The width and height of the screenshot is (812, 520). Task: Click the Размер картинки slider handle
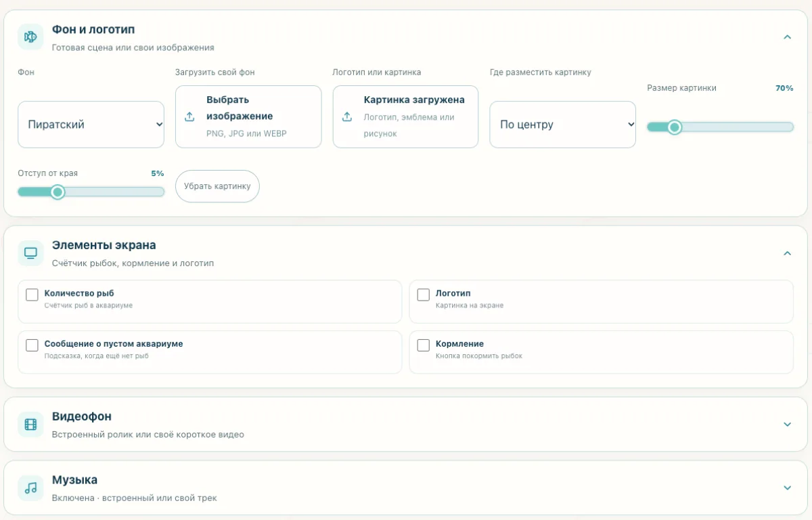click(674, 127)
